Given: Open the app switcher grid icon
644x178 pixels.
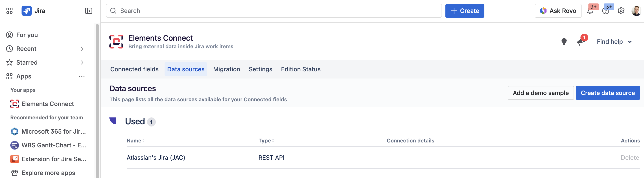Looking at the screenshot, I should 9,11.
